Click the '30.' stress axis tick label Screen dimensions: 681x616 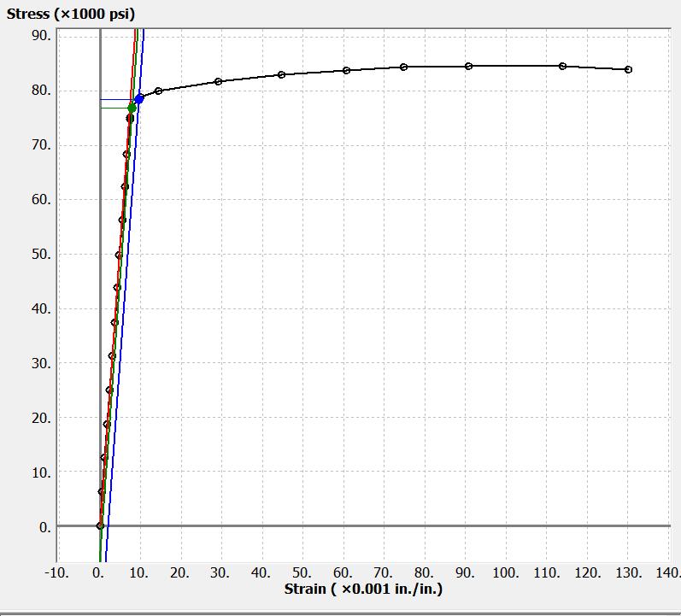tap(41, 363)
